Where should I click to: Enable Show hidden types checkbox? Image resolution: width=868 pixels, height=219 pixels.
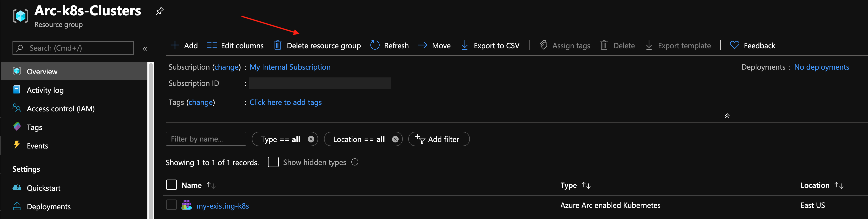click(x=273, y=162)
